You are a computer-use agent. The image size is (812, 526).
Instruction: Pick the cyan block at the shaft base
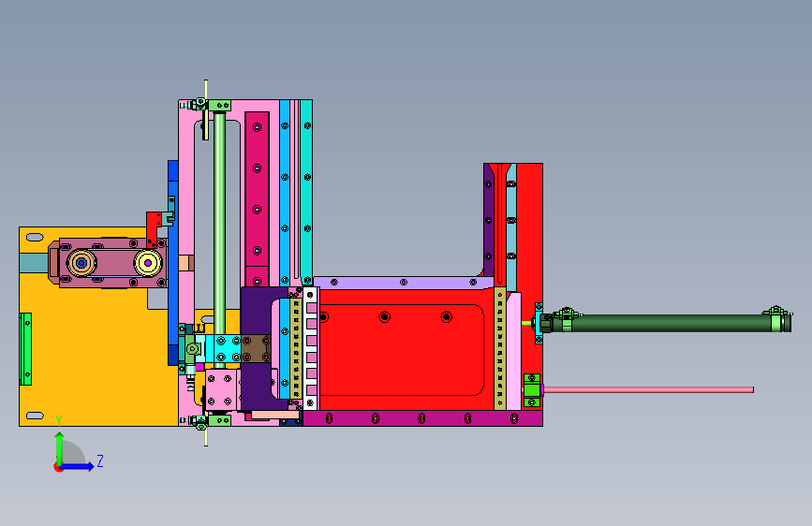(223, 348)
